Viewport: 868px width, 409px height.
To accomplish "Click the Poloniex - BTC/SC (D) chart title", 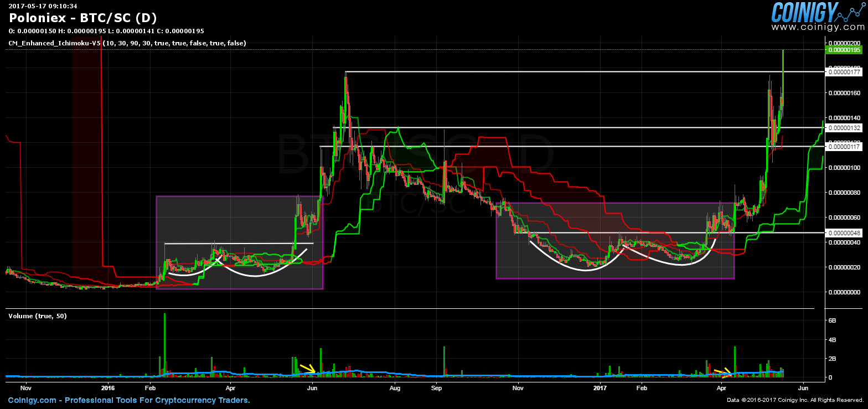I will [x=83, y=18].
